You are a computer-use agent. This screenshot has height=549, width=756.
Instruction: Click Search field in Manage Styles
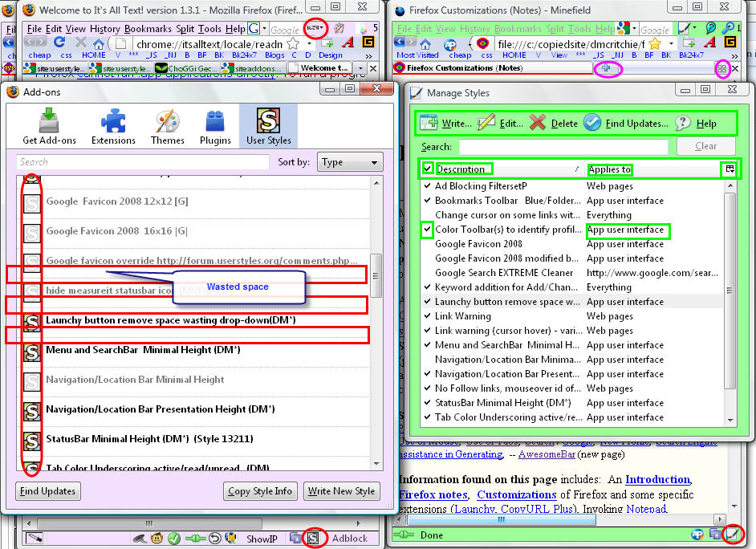(x=563, y=147)
